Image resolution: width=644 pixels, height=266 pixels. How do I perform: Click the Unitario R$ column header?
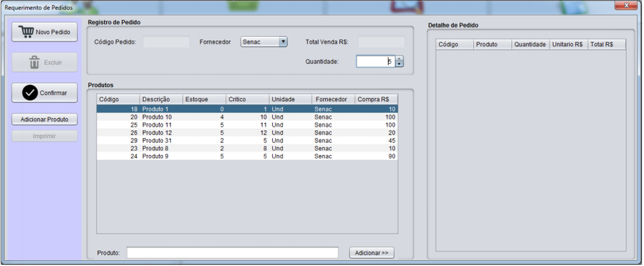pyautogui.click(x=568, y=45)
